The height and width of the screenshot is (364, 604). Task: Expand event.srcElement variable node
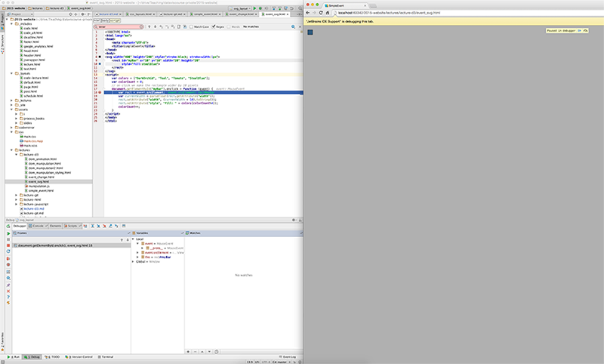point(137,253)
